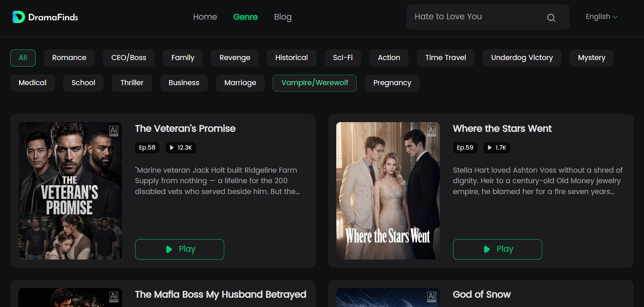Filter by Business genre
The height and width of the screenshot is (307, 644).
[x=184, y=83]
